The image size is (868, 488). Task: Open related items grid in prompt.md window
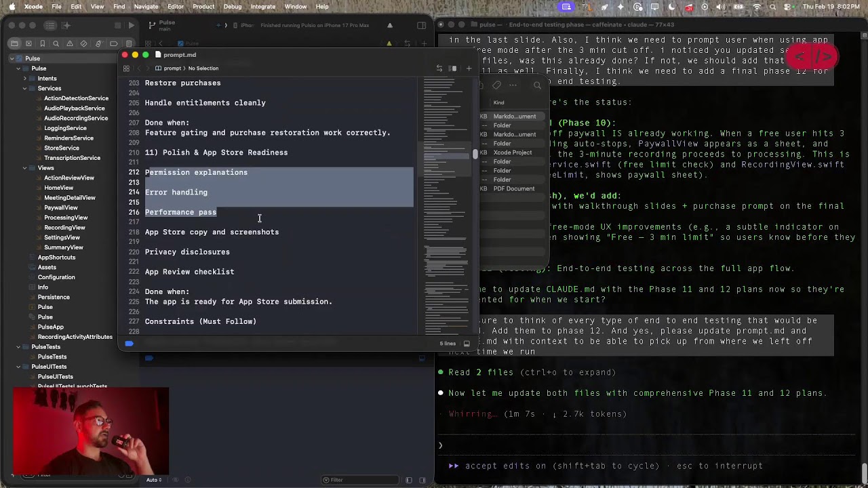point(126,68)
